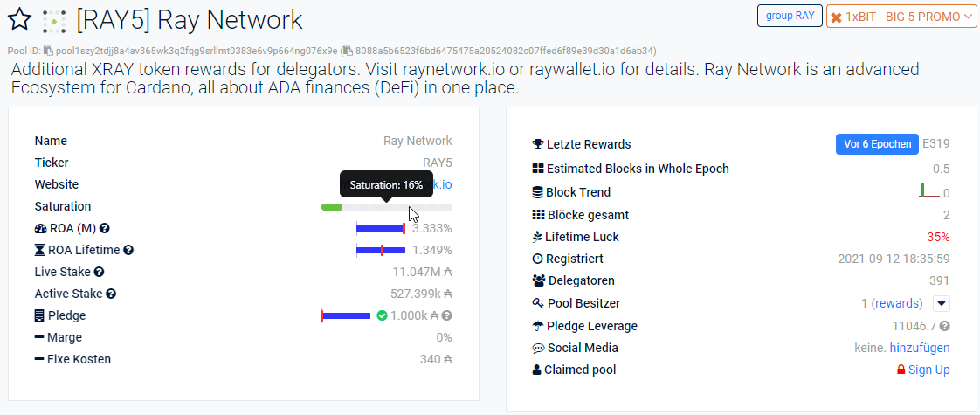Open the group RAY button
Screen dimensions: 980x415
pos(790,16)
